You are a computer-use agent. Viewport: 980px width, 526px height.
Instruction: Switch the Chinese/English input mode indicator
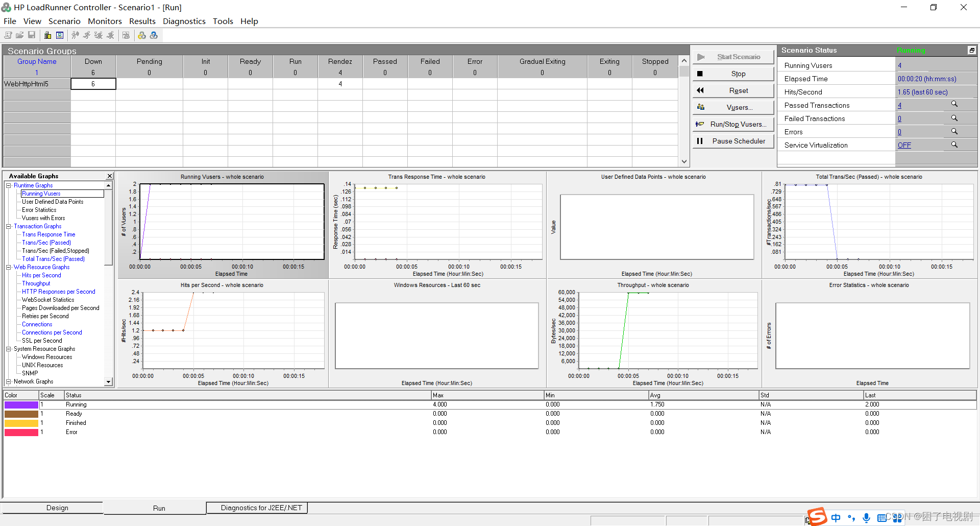click(x=836, y=518)
